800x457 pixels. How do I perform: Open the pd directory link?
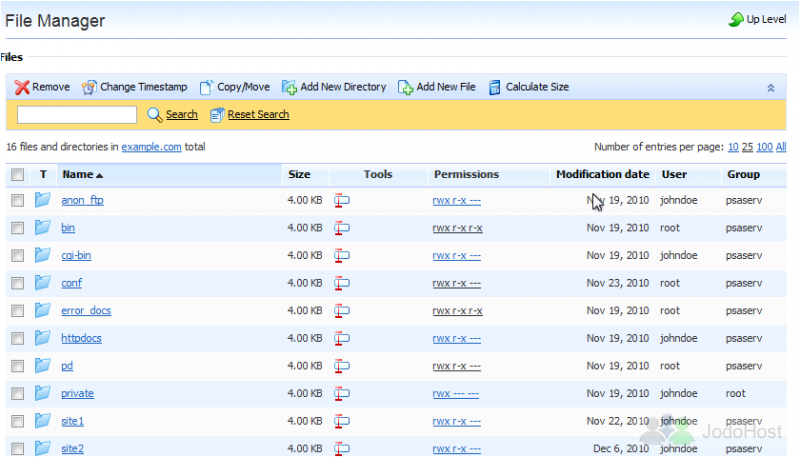(x=67, y=366)
